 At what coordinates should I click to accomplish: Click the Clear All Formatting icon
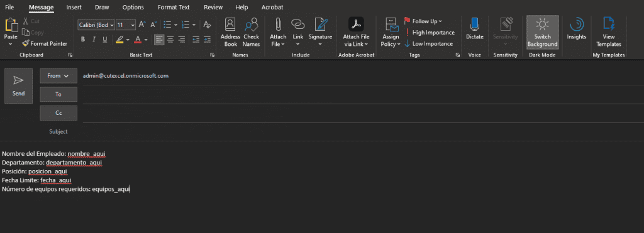click(x=207, y=24)
